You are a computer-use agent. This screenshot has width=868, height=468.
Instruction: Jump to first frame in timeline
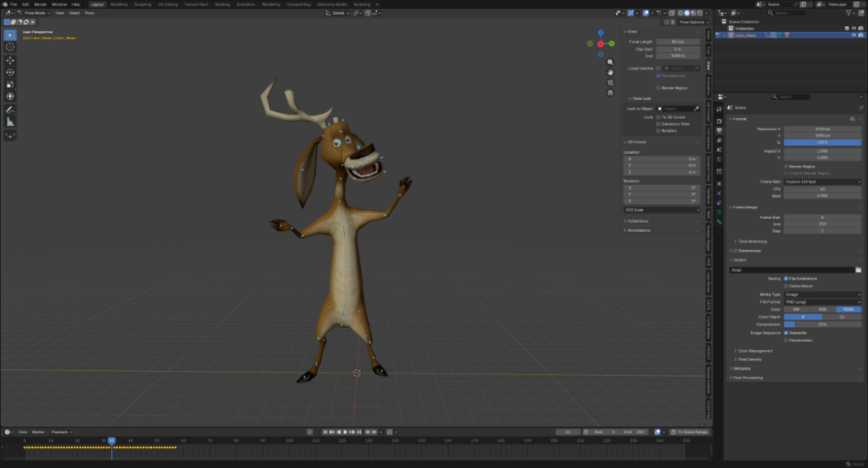pos(325,432)
